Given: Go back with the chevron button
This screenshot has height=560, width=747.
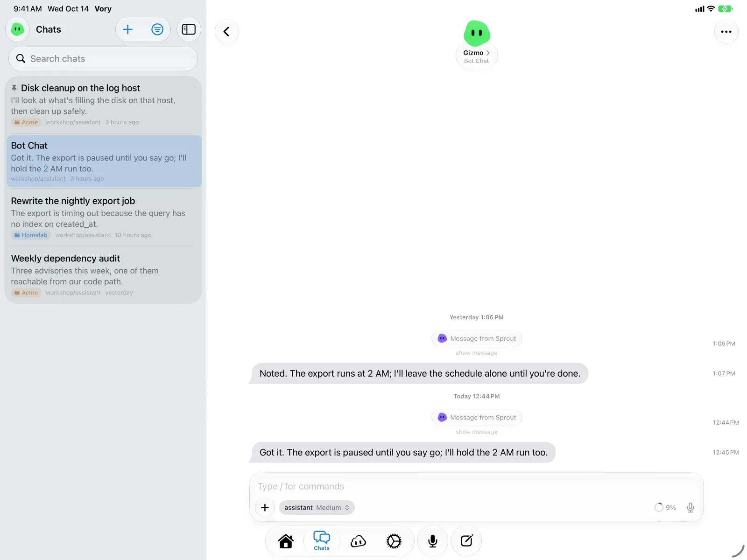Looking at the screenshot, I should [227, 32].
